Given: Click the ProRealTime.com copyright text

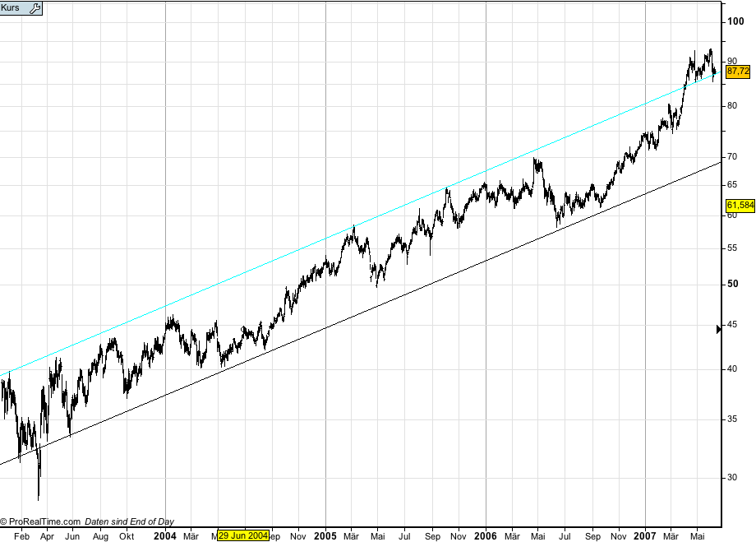Looking at the screenshot, I should pos(40,521).
